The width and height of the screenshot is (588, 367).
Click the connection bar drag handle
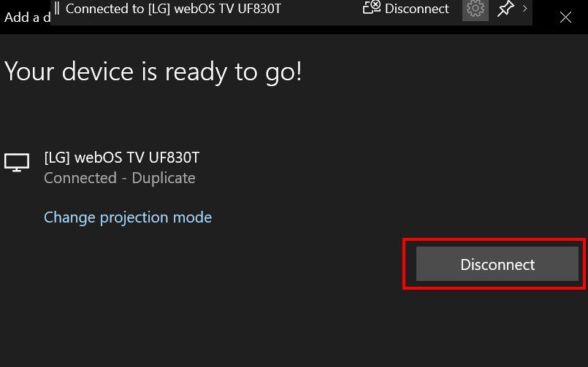[x=57, y=9]
